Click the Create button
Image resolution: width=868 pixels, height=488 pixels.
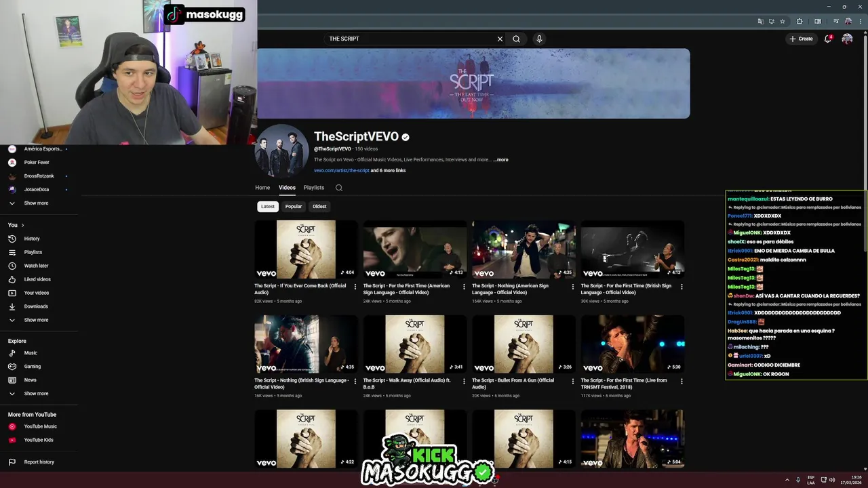[801, 39]
